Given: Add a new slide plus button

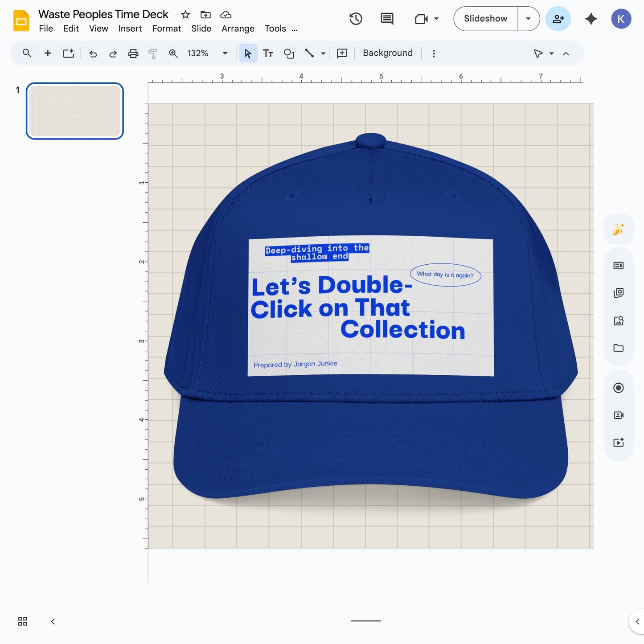Looking at the screenshot, I should pyautogui.click(x=48, y=53).
